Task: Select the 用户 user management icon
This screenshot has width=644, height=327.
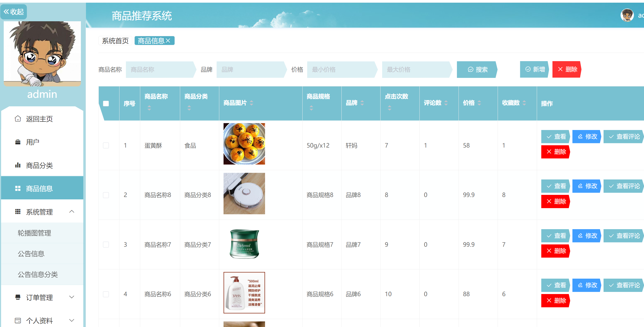Action: coord(18,142)
